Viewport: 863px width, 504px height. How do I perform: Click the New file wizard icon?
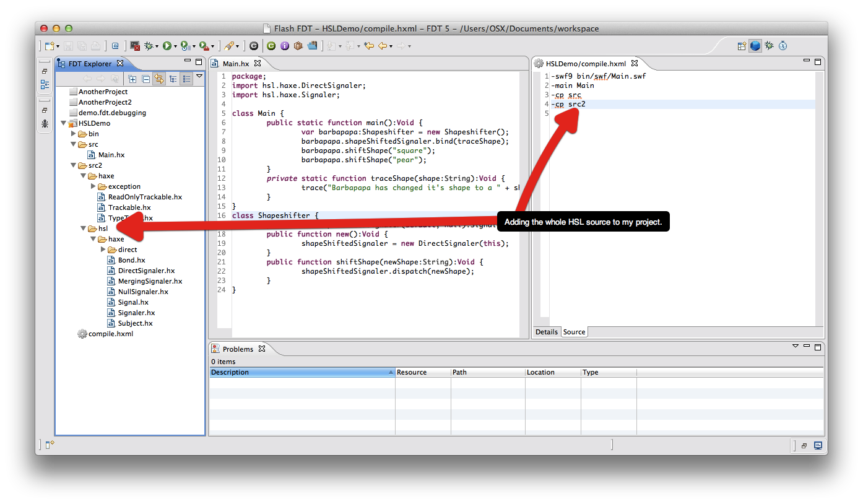(50, 46)
